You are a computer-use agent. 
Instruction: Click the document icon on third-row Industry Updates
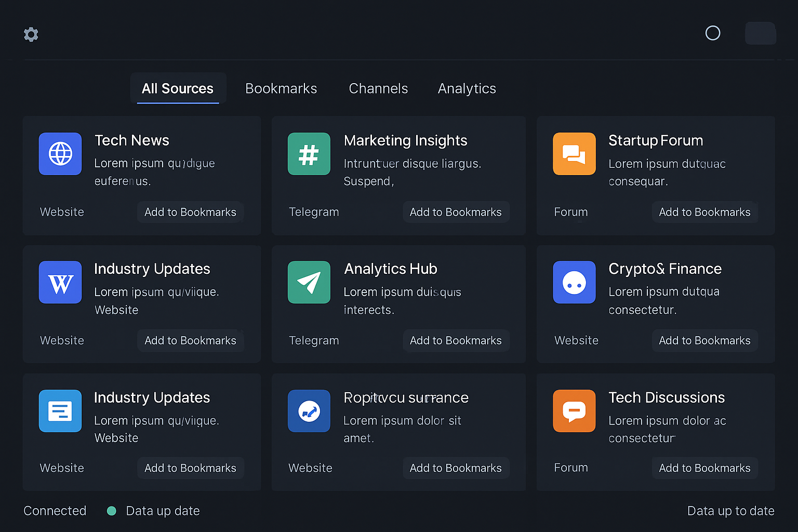coord(60,411)
